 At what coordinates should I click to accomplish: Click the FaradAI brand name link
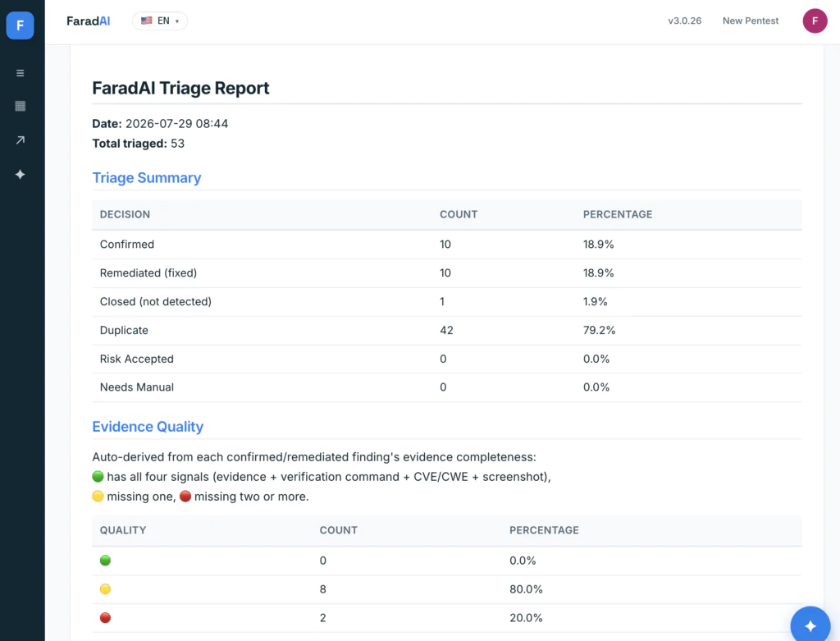[89, 21]
